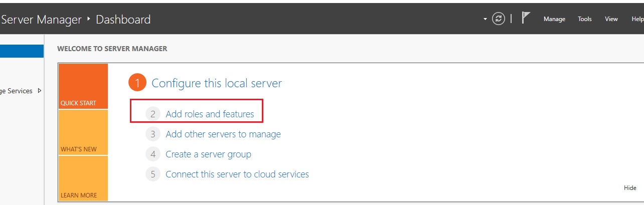644x205 pixels.
Task: Open the Manage menu
Action: pos(554,19)
